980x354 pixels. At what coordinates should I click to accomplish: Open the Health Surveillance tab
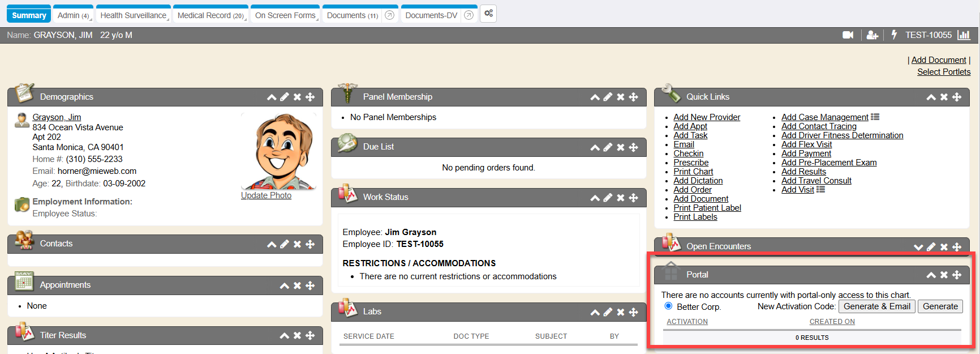[x=134, y=15]
